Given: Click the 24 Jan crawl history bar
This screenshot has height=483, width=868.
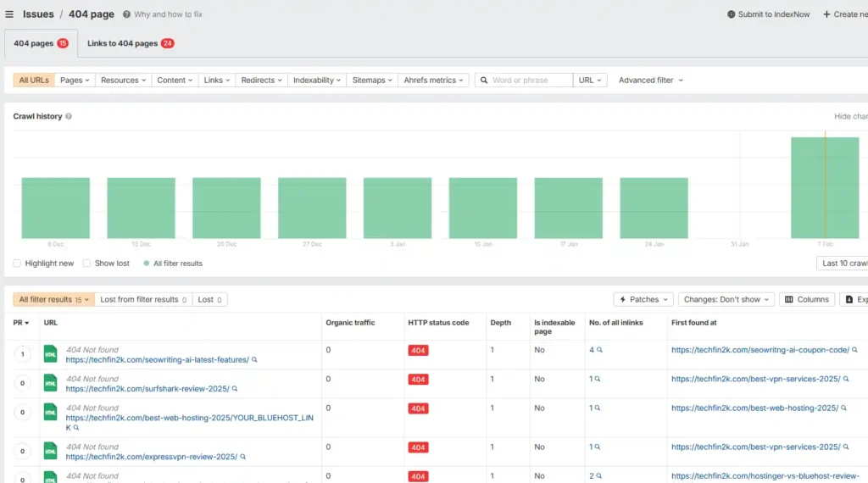Looking at the screenshot, I should [654, 208].
